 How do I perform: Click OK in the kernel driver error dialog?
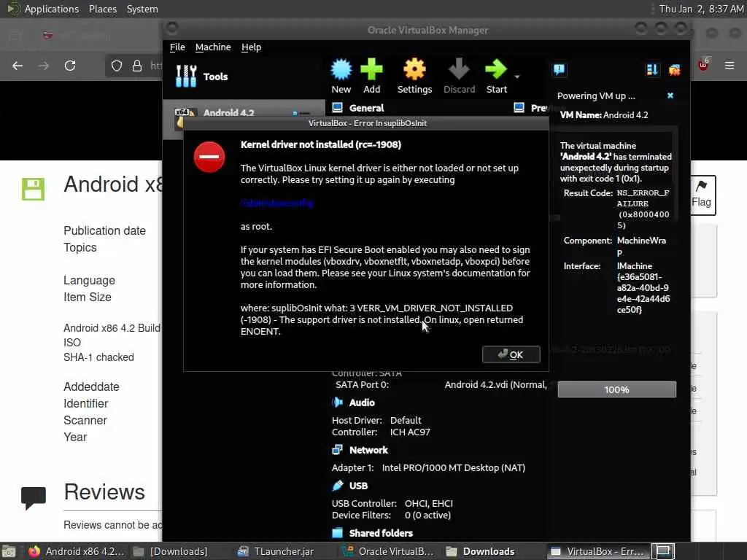click(511, 354)
